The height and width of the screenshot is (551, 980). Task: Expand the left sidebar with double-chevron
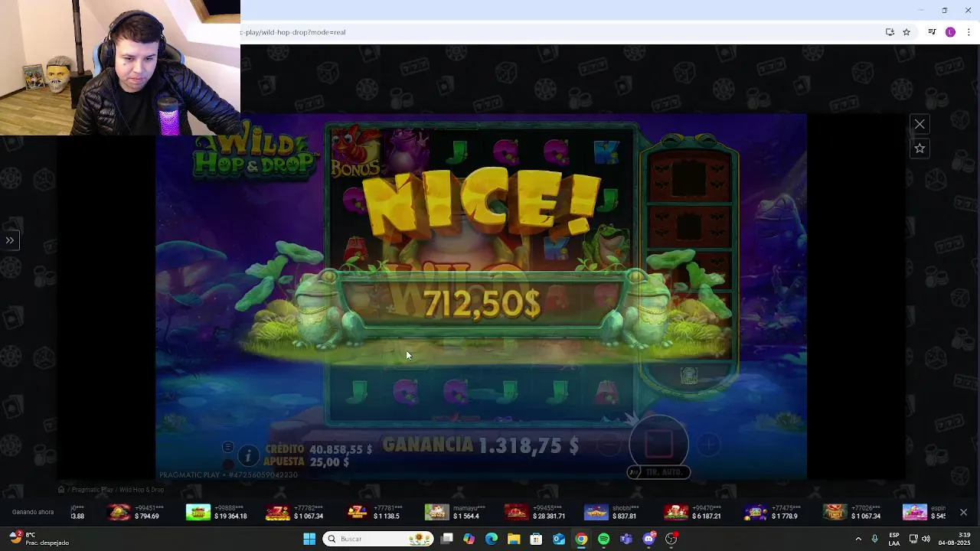tap(10, 240)
